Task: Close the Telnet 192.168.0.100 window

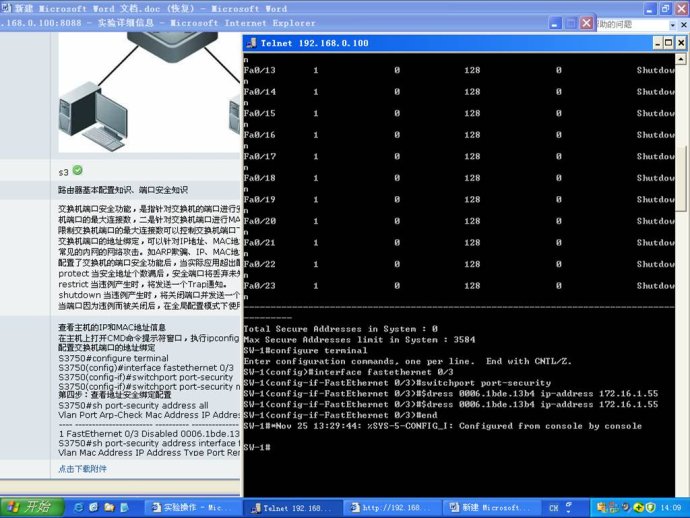Action: [681, 43]
